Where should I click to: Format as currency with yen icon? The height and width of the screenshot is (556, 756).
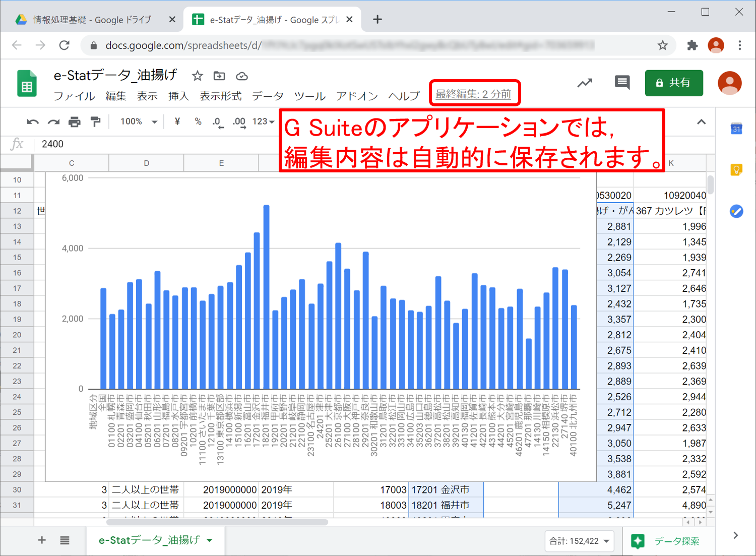tap(177, 121)
